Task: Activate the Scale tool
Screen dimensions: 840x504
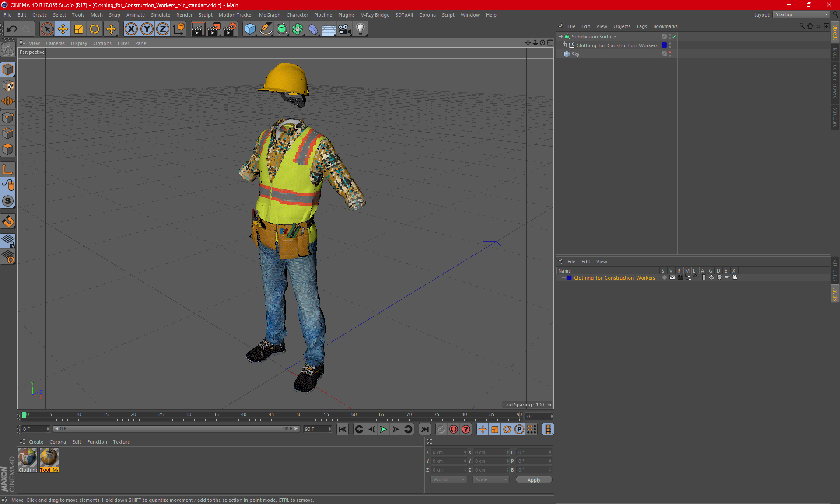Action: 79,29
